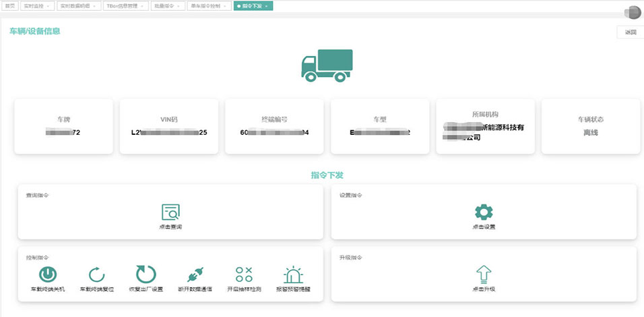644x317 pixels.
Task: Click the 报警预警提醒 alarm light icon
Action: (293, 275)
